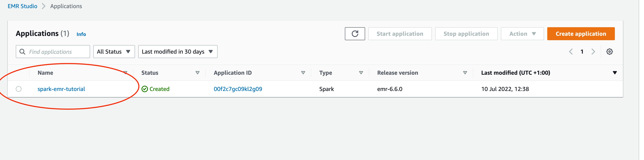Select the spark-emr-tutorial radio button
This screenshot has height=160, width=644.
pos(19,89)
